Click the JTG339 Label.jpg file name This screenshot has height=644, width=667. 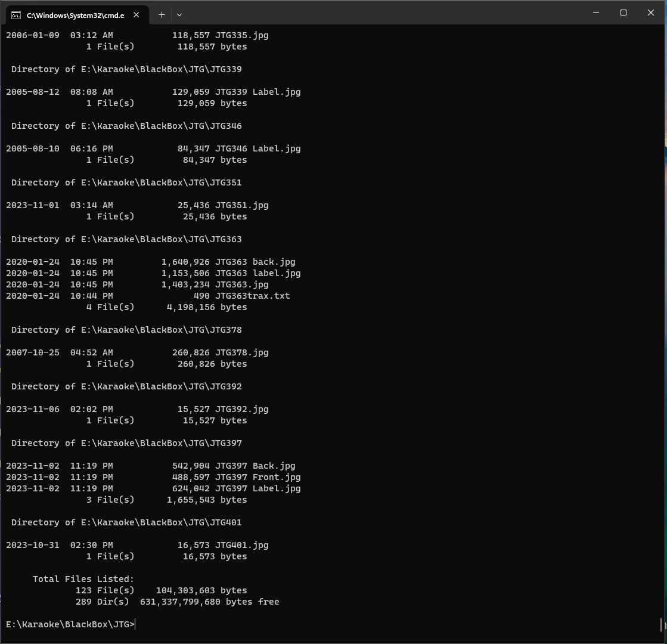click(x=258, y=92)
